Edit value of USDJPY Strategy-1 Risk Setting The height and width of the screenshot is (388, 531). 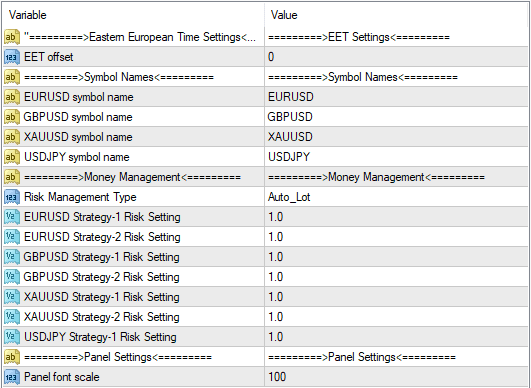396,337
